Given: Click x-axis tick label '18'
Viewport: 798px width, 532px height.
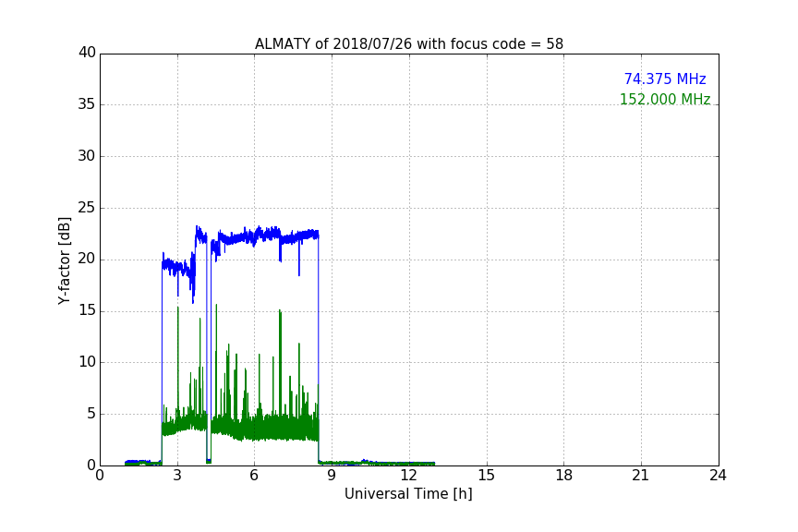Looking at the screenshot, I should tap(563, 476).
